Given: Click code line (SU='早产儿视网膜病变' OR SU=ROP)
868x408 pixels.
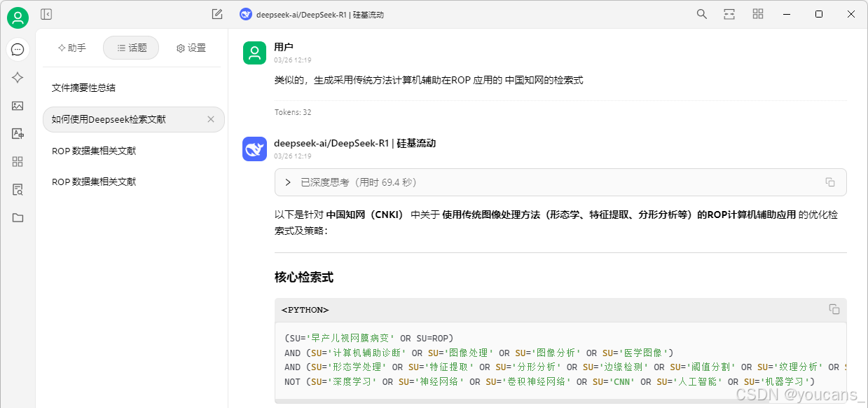Looking at the screenshot, I should 369,337.
